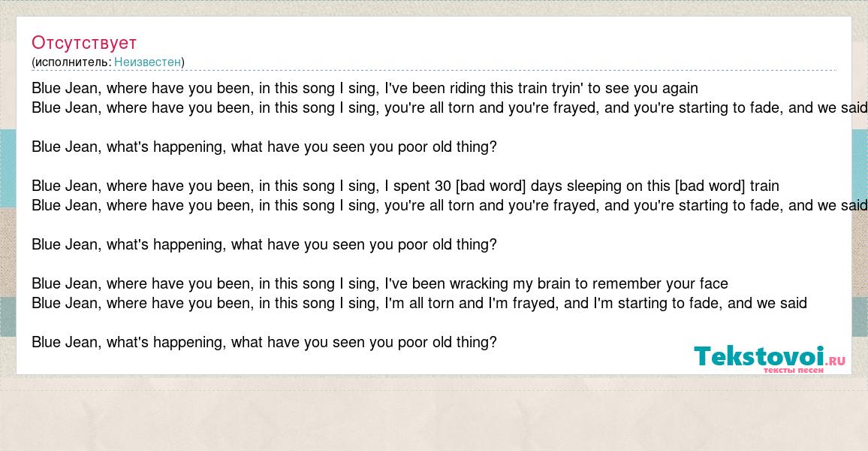
Task: Click the 'тексты песен' tagline under logo
Action: [x=793, y=370]
